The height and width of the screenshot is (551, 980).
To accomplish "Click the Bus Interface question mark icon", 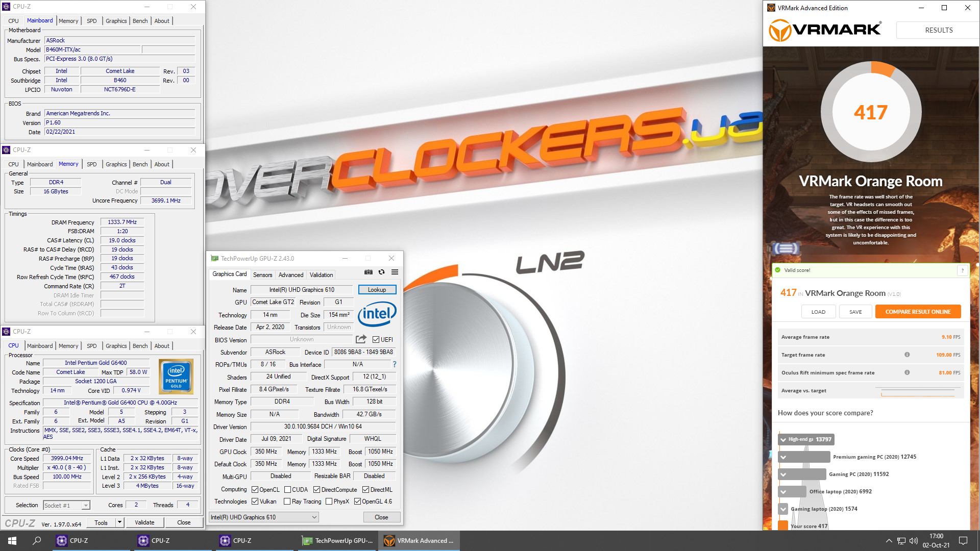I will (x=394, y=364).
